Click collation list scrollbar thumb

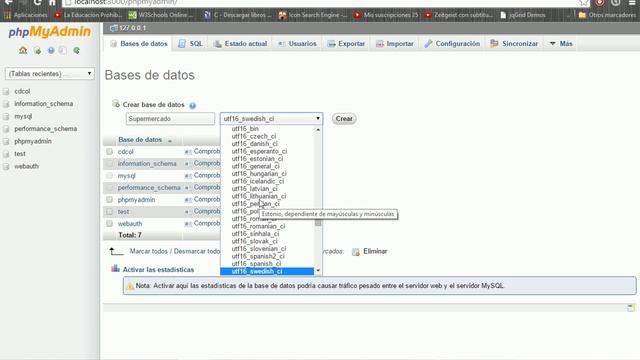(x=318, y=223)
